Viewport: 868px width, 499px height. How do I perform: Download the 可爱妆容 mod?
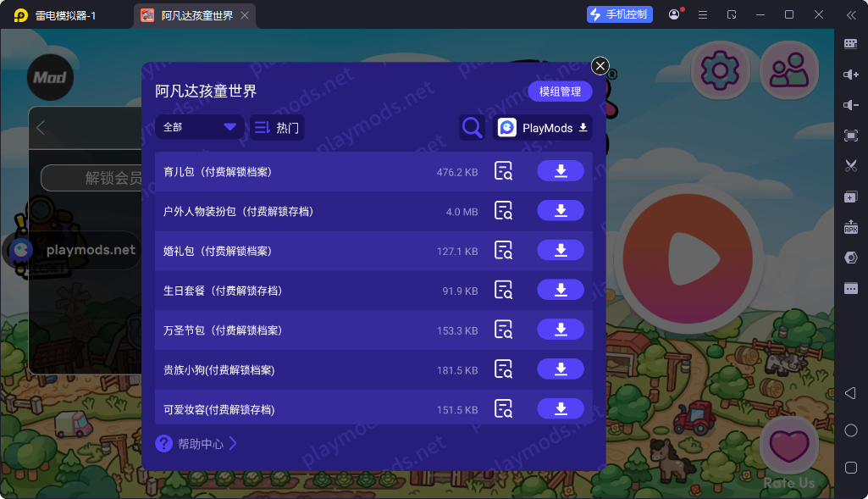point(561,408)
